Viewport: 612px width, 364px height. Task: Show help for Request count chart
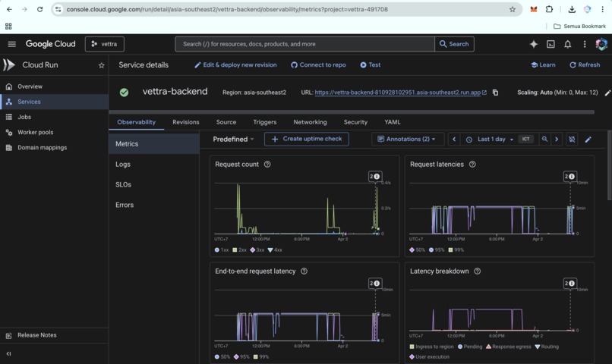(267, 165)
